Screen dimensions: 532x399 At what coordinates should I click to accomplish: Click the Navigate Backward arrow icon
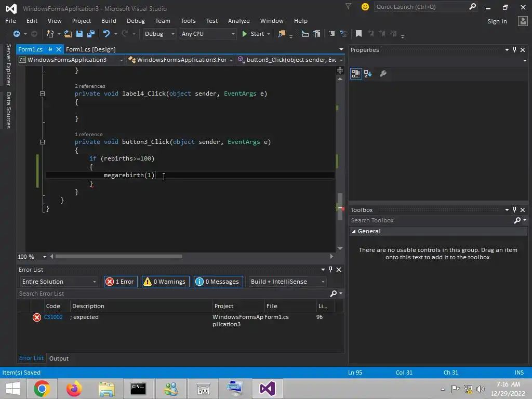(x=16, y=34)
